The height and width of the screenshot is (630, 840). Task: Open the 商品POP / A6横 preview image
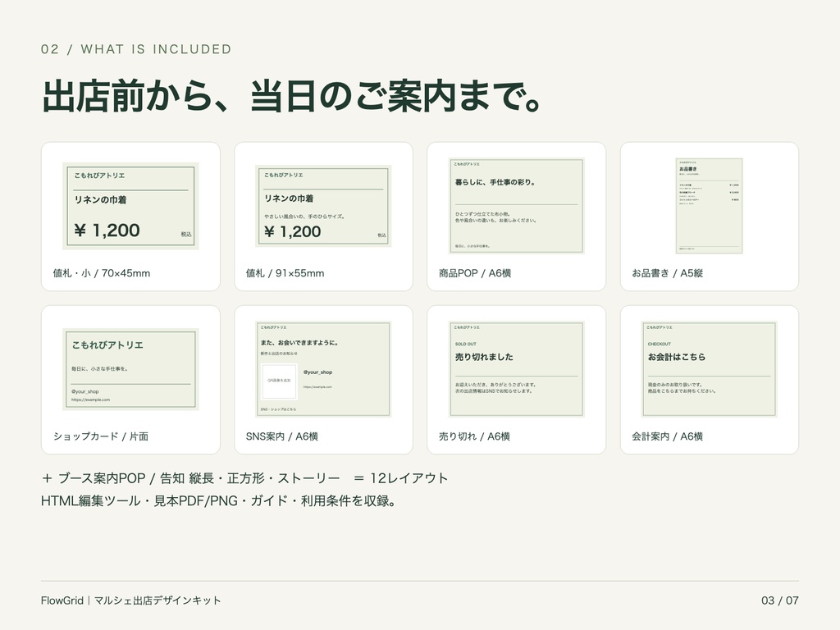click(x=517, y=206)
